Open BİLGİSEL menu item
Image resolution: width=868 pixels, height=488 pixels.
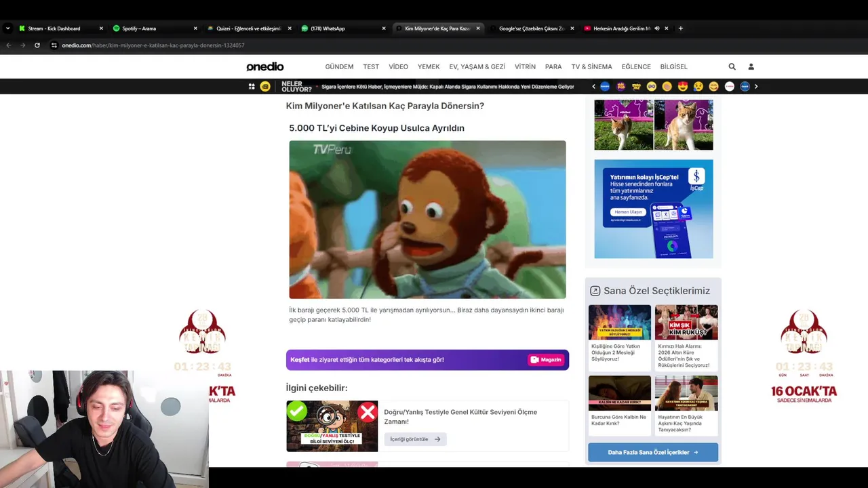673,66
